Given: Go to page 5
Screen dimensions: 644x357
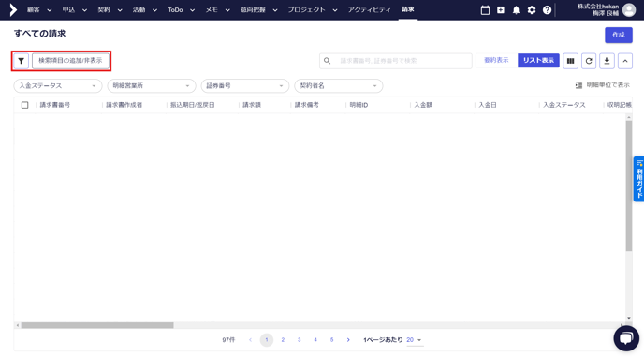Looking at the screenshot, I should tap(332, 340).
